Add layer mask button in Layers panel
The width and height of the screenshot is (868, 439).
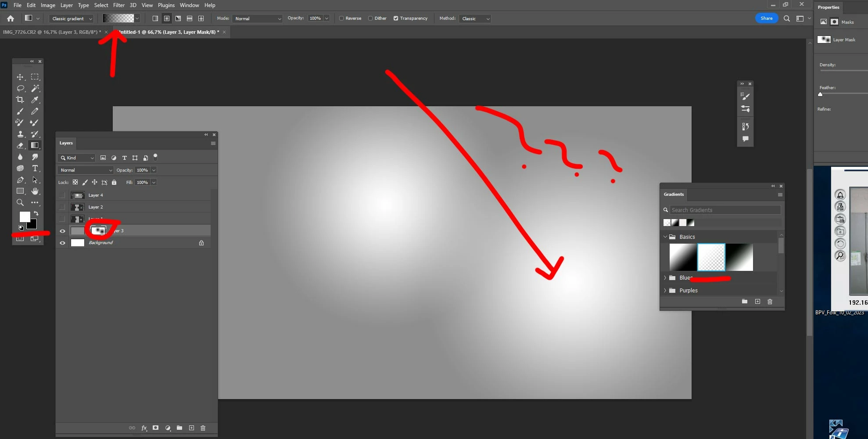pyautogui.click(x=155, y=428)
